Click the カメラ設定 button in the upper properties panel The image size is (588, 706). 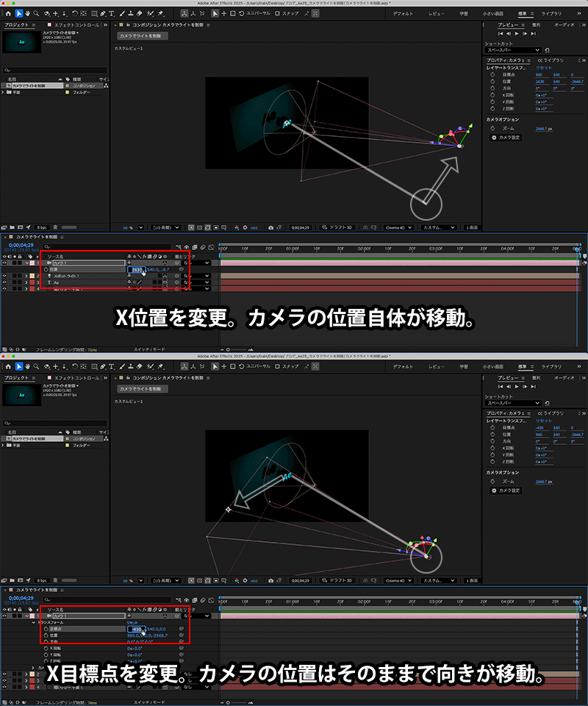(505, 137)
